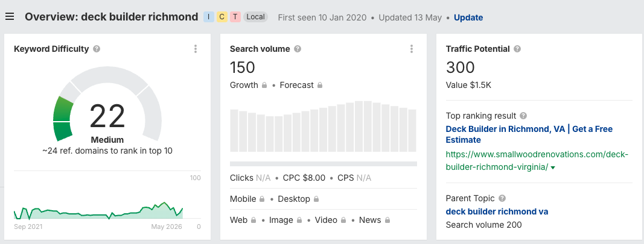The height and width of the screenshot is (244, 644).
Task: Click the locked Growth icon
Action: [264, 86]
